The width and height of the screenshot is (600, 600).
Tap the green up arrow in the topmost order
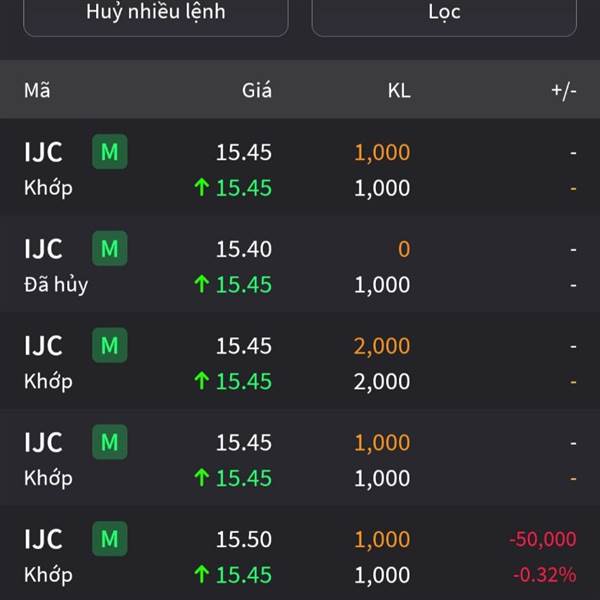coord(201,188)
